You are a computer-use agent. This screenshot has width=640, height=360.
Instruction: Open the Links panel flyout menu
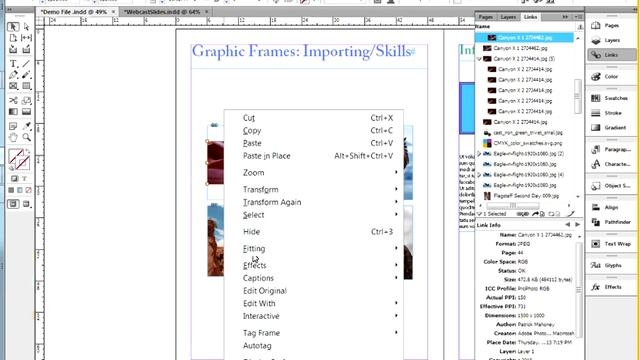pos(579,17)
